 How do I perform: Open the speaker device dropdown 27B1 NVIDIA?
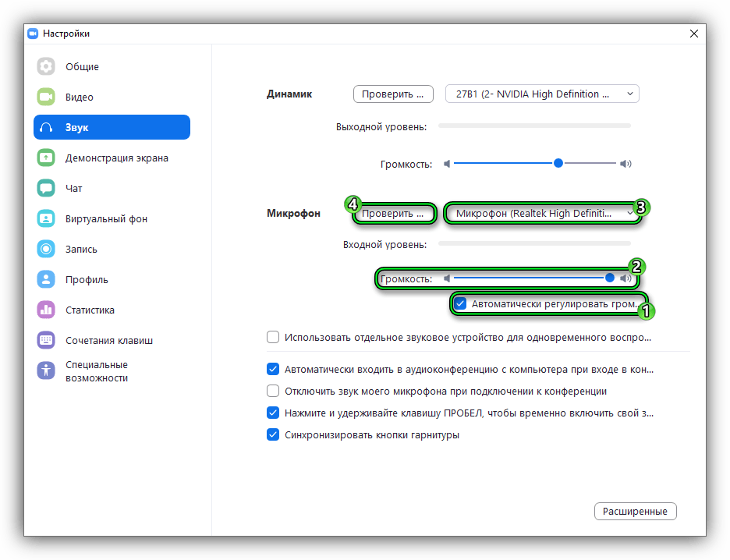click(x=542, y=94)
